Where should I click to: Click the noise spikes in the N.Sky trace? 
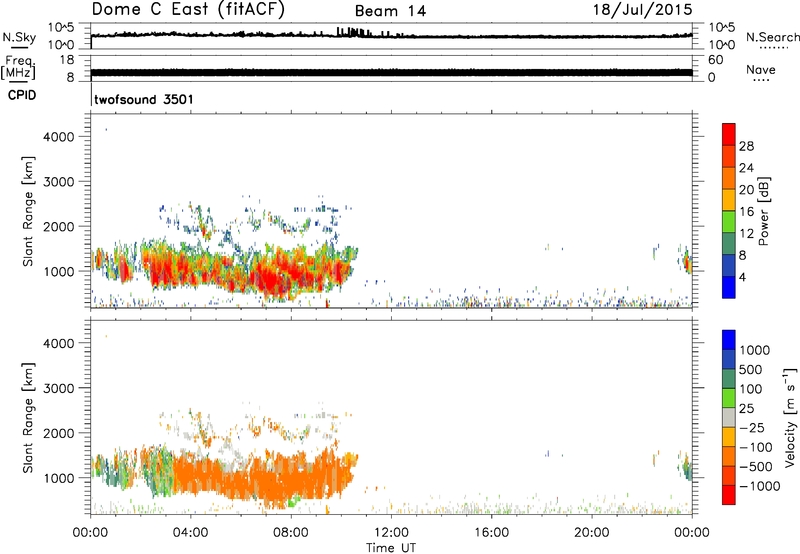click(x=354, y=32)
